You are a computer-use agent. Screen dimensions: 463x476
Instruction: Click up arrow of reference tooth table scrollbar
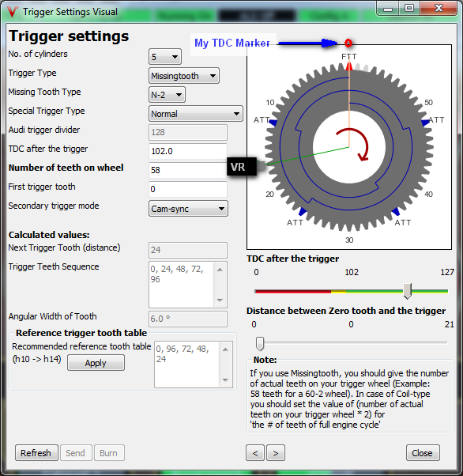225,349
